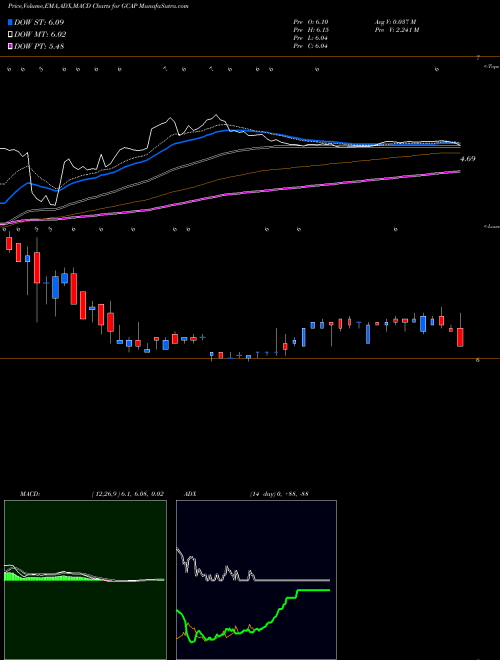
Task: Click the 4.69 price label on EMA chart
Action: (x=468, y=159)
